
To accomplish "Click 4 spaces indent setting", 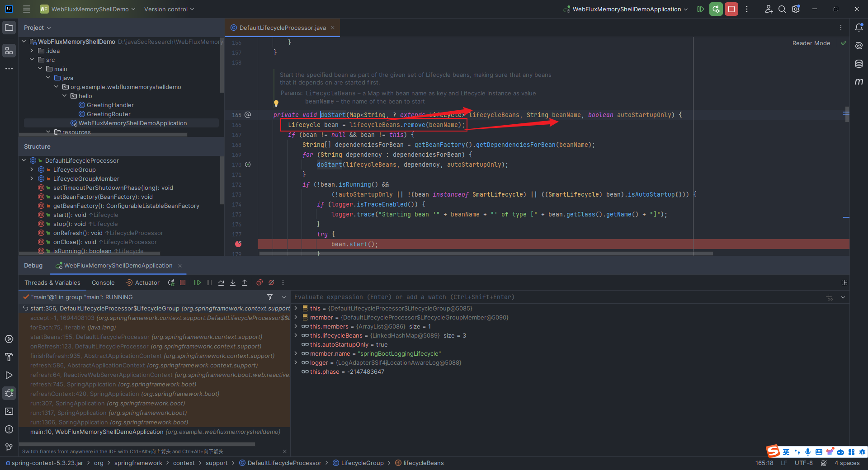I will click(x=847, y=463).
